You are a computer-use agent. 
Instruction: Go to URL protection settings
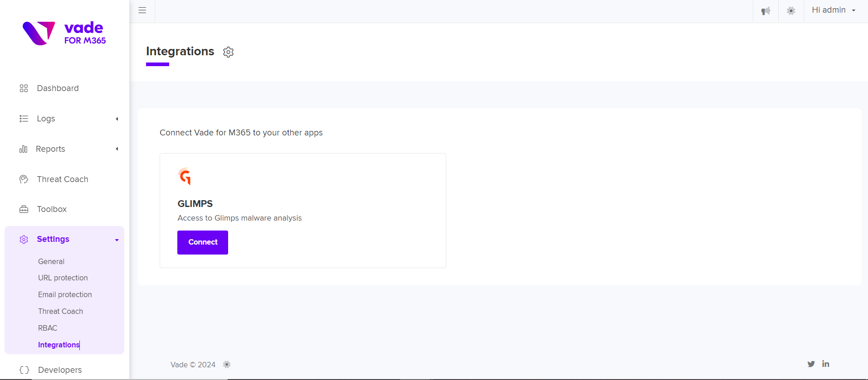point(63,278)
